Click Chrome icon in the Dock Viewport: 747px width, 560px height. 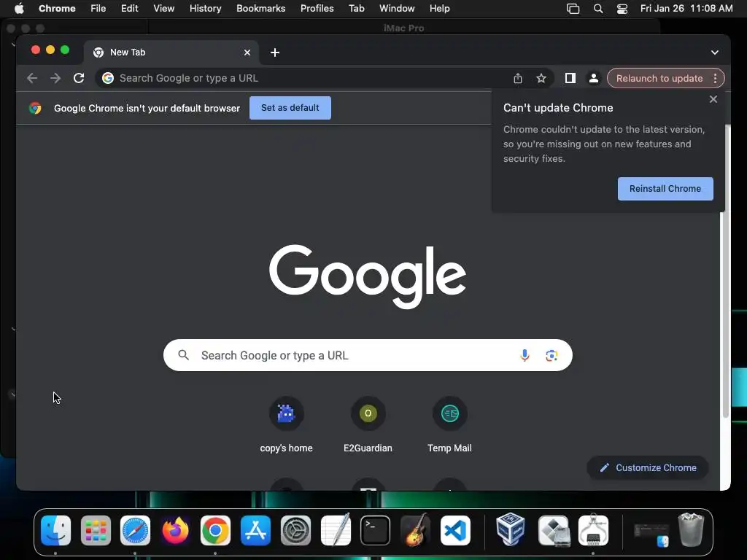(215, 530)
